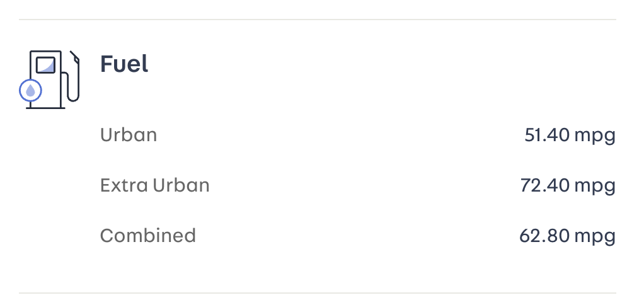The height and width of the screenshot is (300, 644).
Task: Click the base plate of the pump icon
Action: click(45, 108)
